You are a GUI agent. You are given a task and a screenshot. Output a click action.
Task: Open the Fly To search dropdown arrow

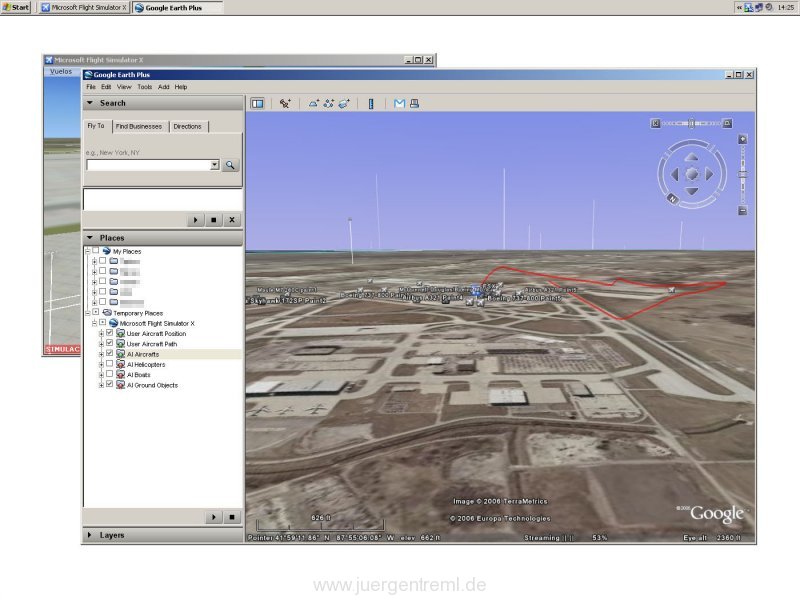click(x=215, y=165)
